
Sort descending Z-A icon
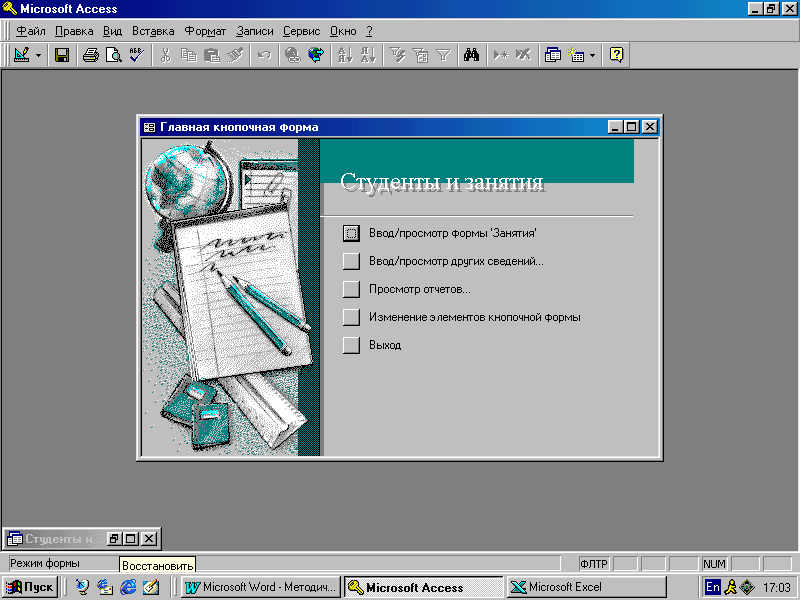pyautogui.click(x=368, y=55)
